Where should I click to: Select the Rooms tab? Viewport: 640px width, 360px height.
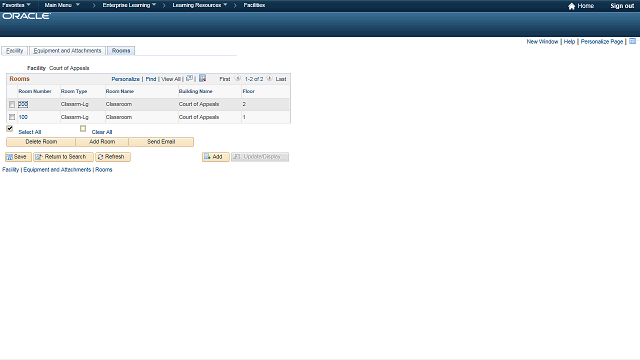(x=121, y=51)
